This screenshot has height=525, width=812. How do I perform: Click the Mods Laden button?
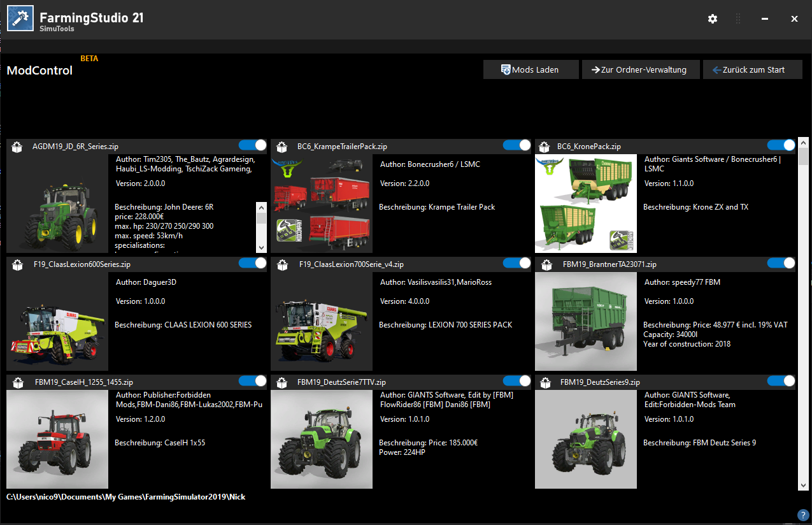click(x=531, y=69)
